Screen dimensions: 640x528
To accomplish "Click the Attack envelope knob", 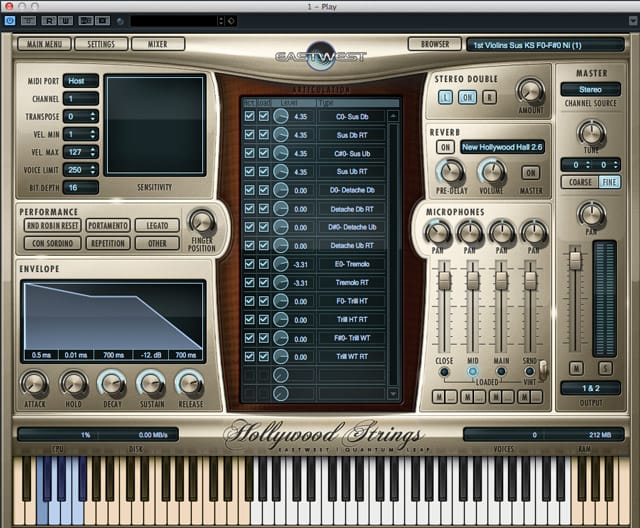I will pyautogui.click(x=34, y=384).
